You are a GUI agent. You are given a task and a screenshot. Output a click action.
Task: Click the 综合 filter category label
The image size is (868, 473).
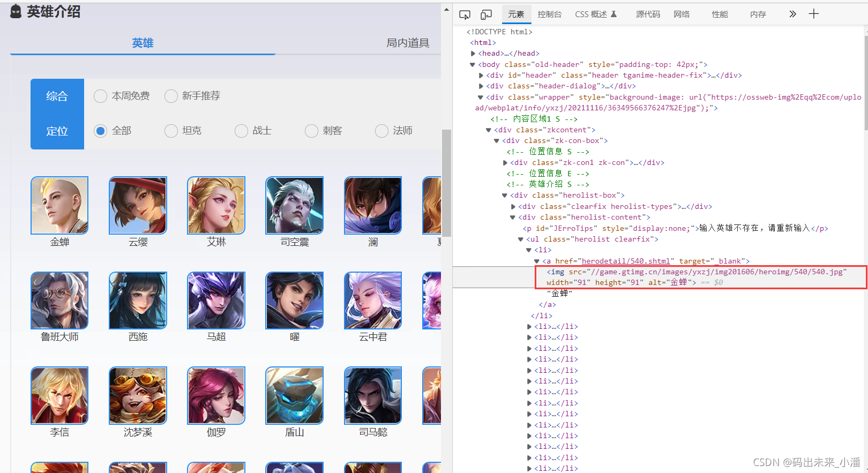click(57, 96)
